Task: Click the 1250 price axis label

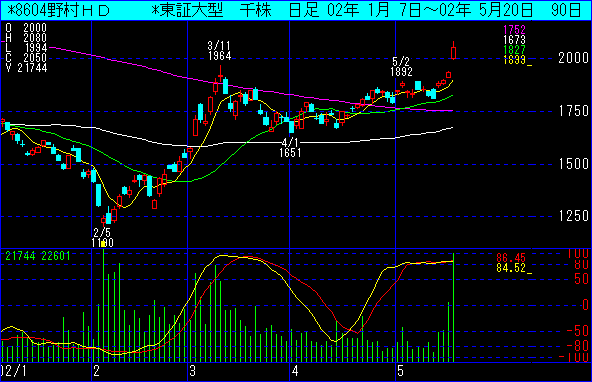Action: tap(574, 216)
